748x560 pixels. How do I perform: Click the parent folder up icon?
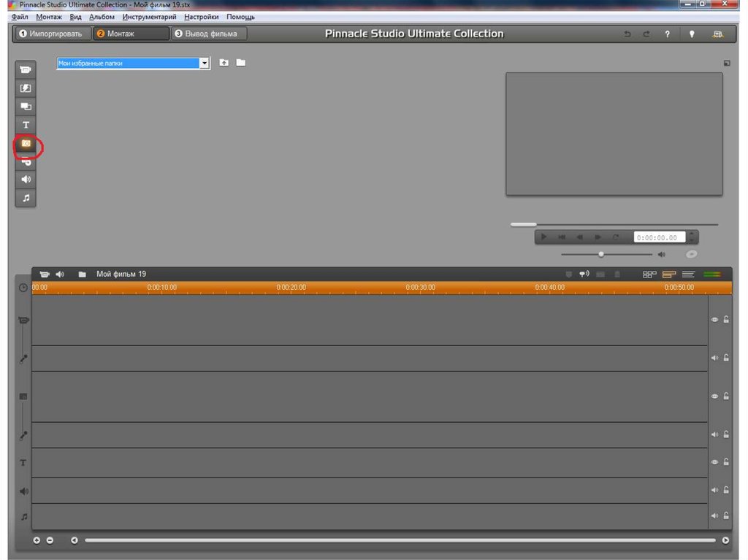point(224,63)
